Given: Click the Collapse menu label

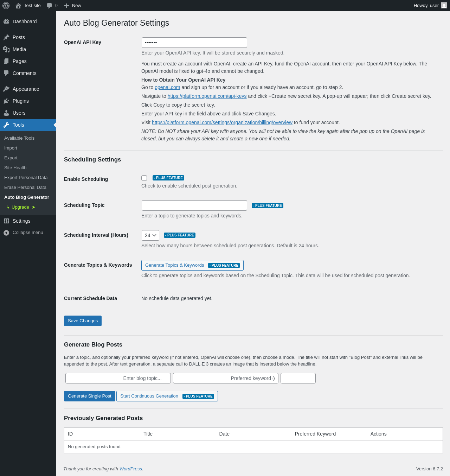Looking at the screenshot, I should point(28,233).
